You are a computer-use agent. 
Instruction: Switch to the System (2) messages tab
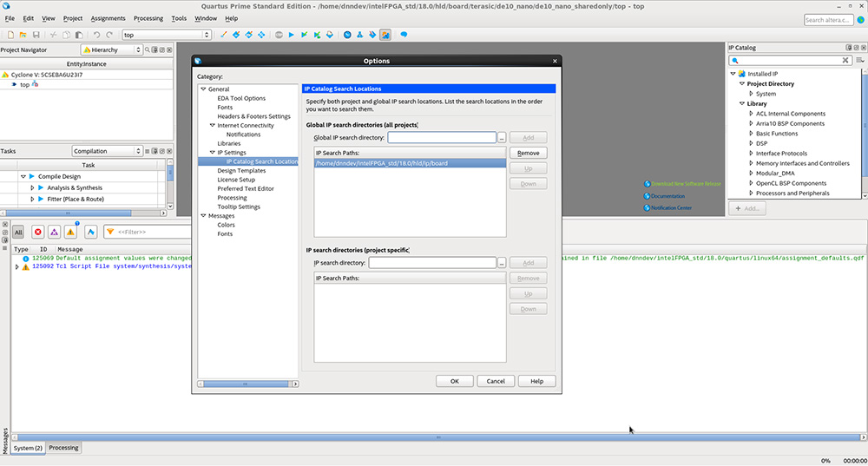pyautogui.click(x=28, y=448)
